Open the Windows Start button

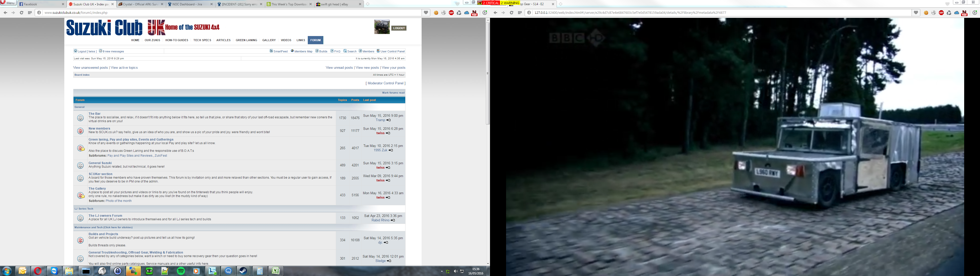pyautogui.click(x=6, y=271)
